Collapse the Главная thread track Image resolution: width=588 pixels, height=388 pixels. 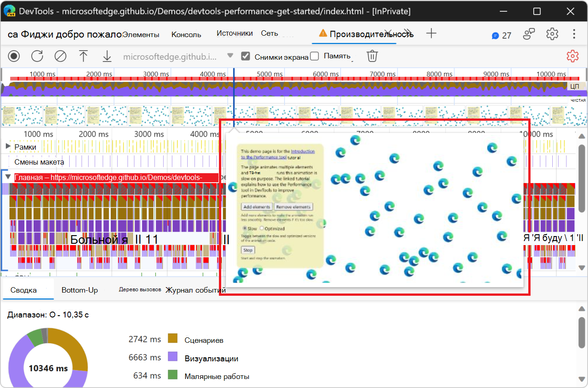8,177
